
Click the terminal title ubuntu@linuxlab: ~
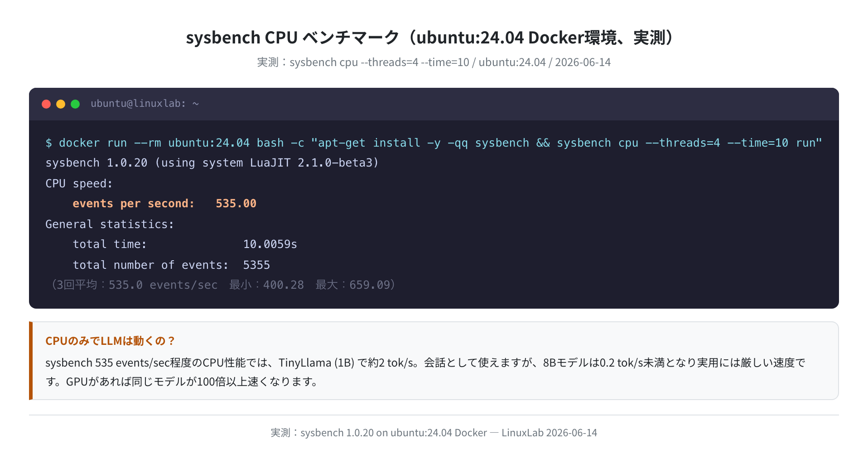pyautogui.click(x=145, y=104)
